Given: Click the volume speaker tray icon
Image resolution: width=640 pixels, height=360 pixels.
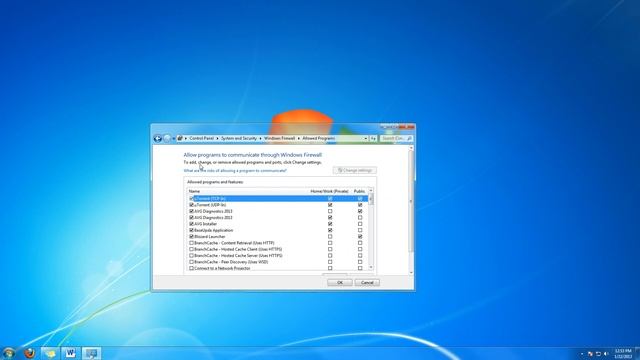Looking at the screenshot, I should (x=606, y=354).
